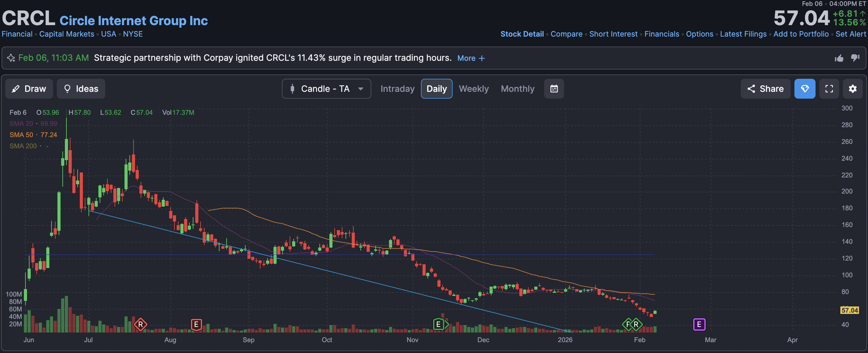Viewport: 868px width, 353px height.
Task: Select the Monthly timeframe
Action: point(517,89)
